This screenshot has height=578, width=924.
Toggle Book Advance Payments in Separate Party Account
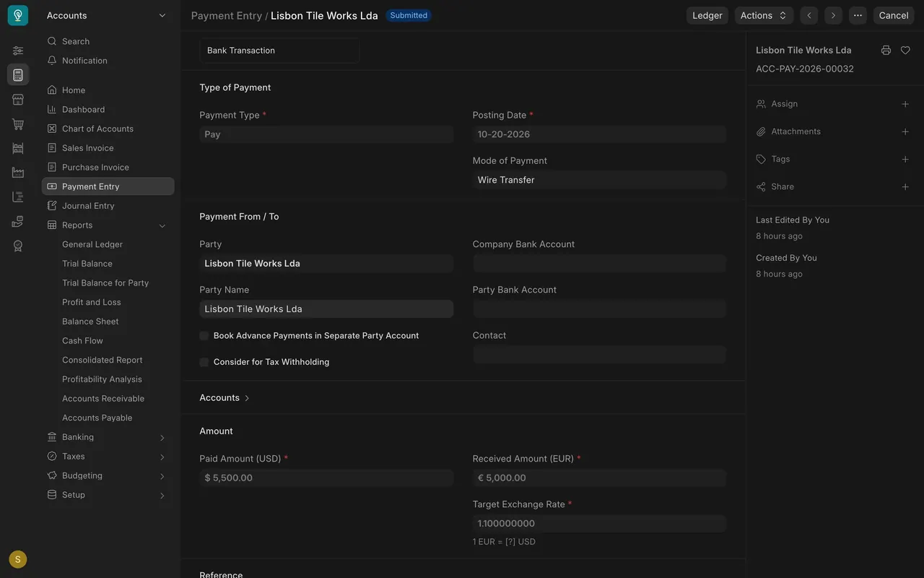[204, 335]
